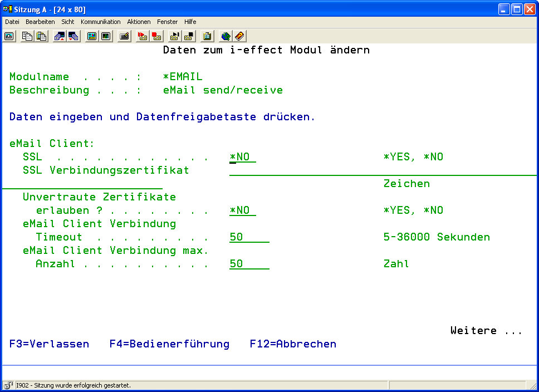
Task: Click F3=Verlassen at the bottom
Action: pos(49,344)
